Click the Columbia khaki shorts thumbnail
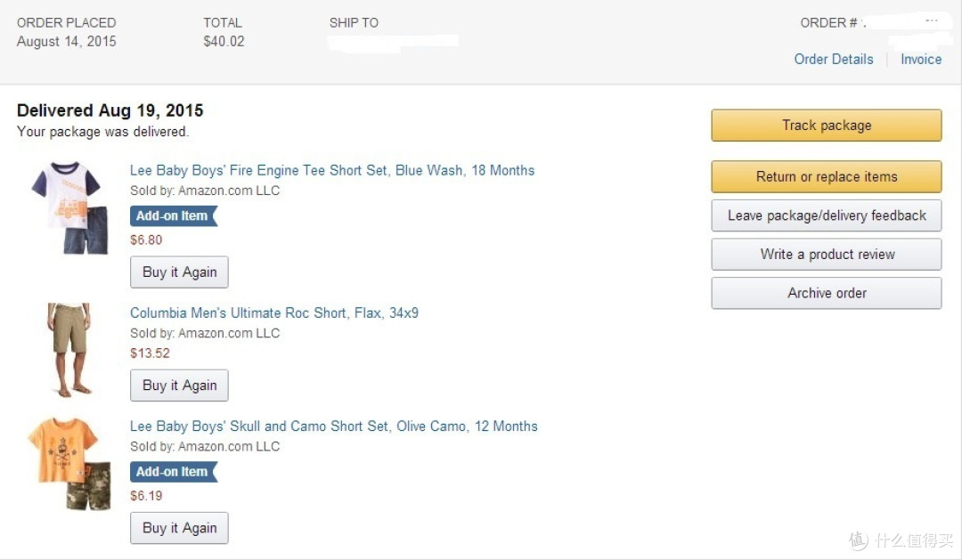This screenshot has height=560, width=962. [x=69, y=350]
